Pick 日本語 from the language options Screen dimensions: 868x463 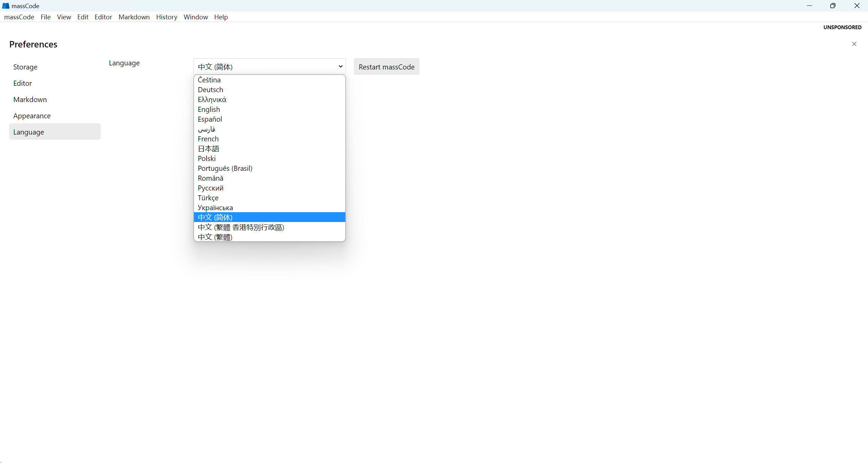click(208, 149)
